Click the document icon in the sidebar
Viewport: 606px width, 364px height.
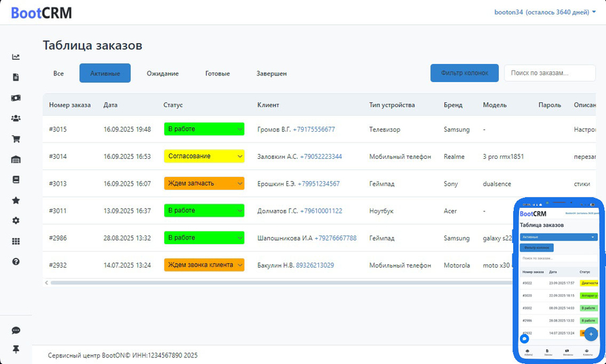coord(16,77)
